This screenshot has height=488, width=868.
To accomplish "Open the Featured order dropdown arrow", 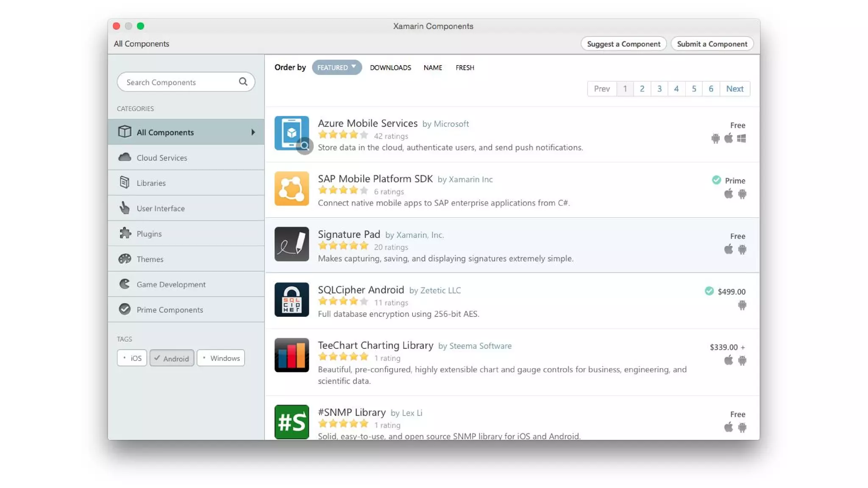I will coord(353,67).
